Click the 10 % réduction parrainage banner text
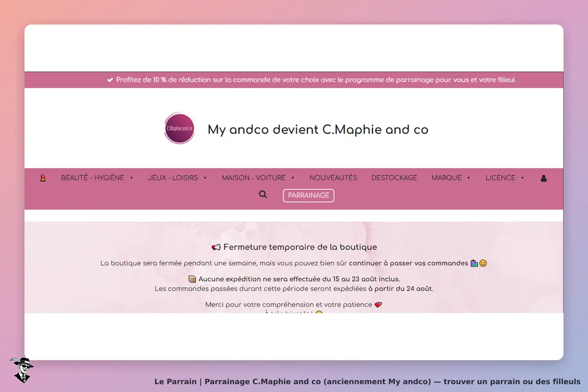Viewport: 588px width, 392px height. (311, 80)
